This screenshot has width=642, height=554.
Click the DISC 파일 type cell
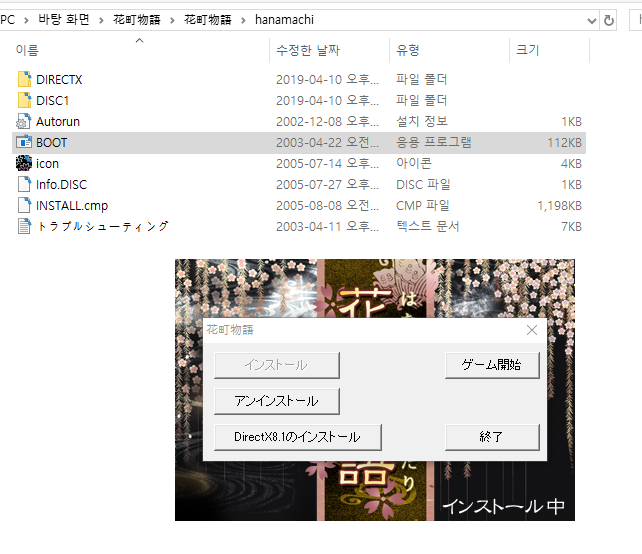pos(423,184)
